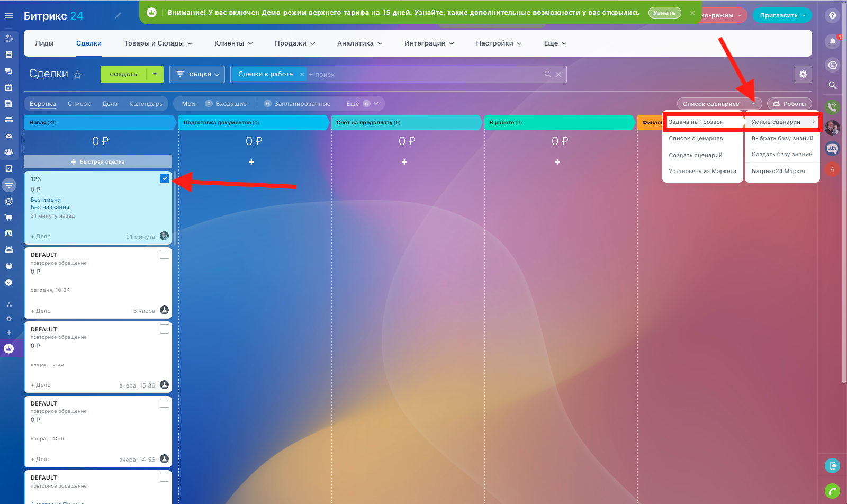
Task: Open the notifications bell icon
Action: pyautogui.click(x=832, y=41)
